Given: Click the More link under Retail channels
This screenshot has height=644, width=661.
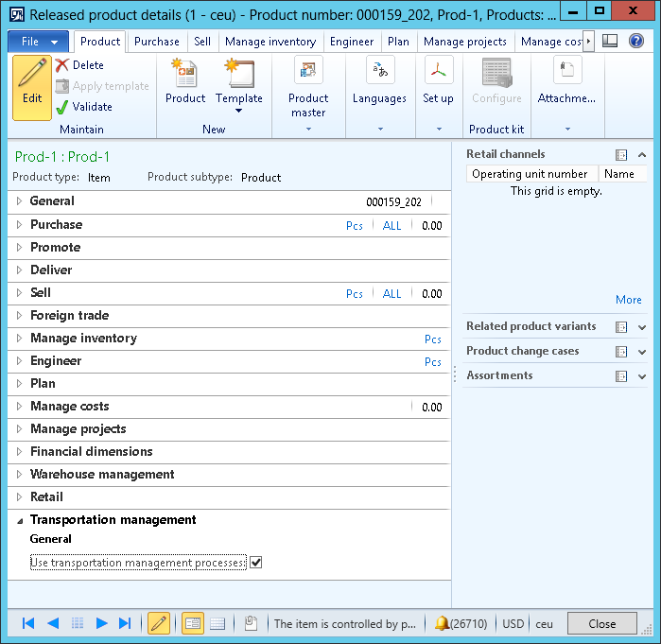Looking at the screenshot, I should pyautogui.click(x=628, y=300).
